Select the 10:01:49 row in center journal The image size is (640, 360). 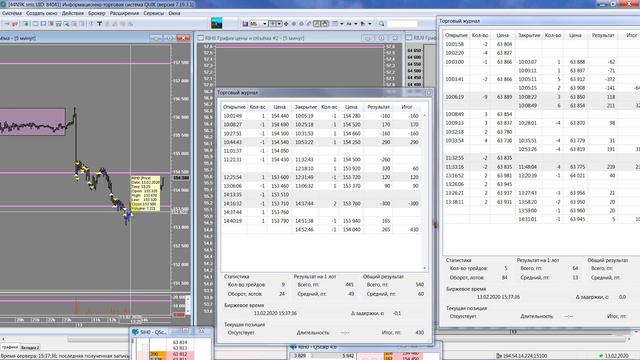[321, 116]
